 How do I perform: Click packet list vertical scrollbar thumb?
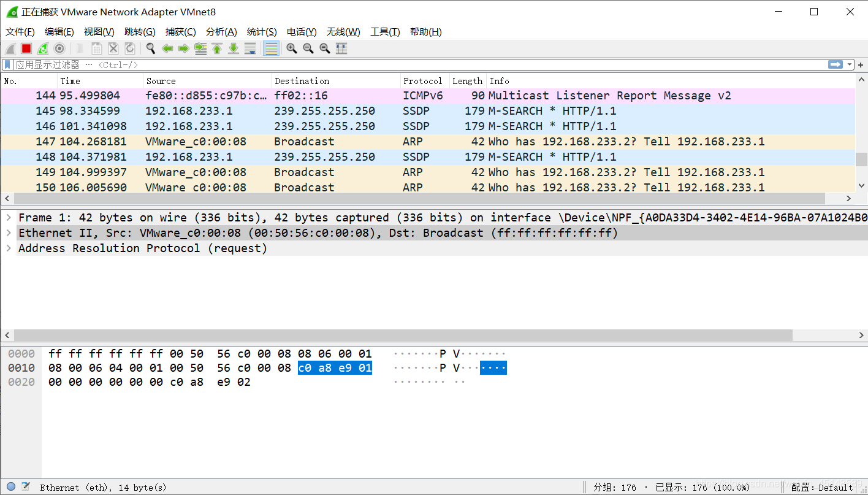(861, 159)
